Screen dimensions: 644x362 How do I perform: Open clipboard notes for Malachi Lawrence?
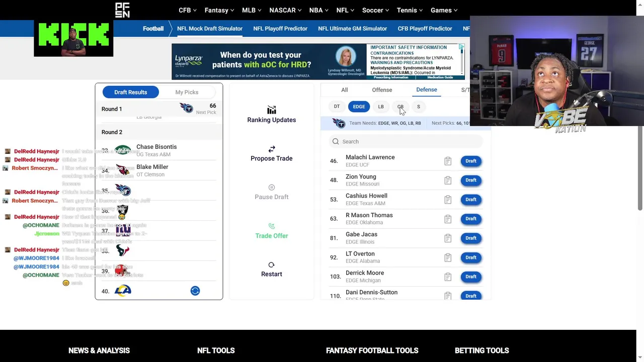point(448,161)
